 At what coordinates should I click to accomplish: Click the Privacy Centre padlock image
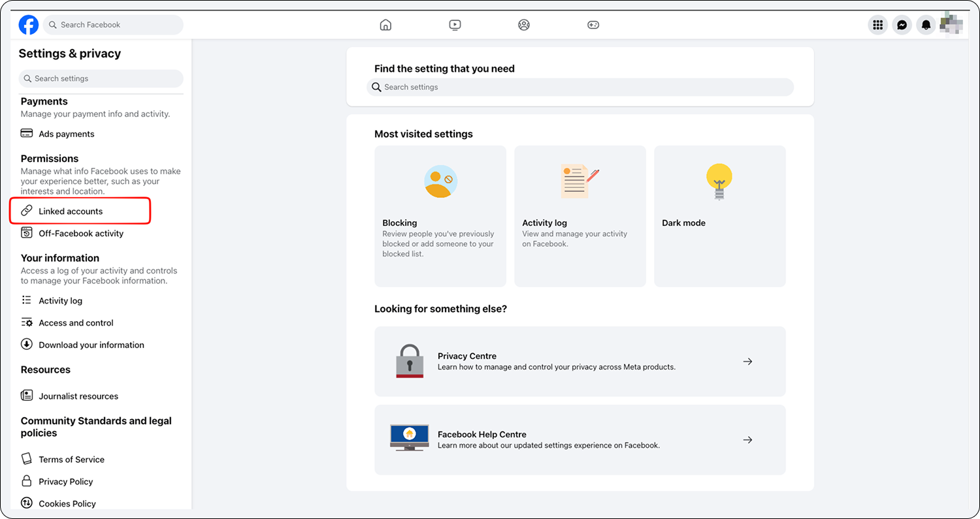(x=410, y=361)
